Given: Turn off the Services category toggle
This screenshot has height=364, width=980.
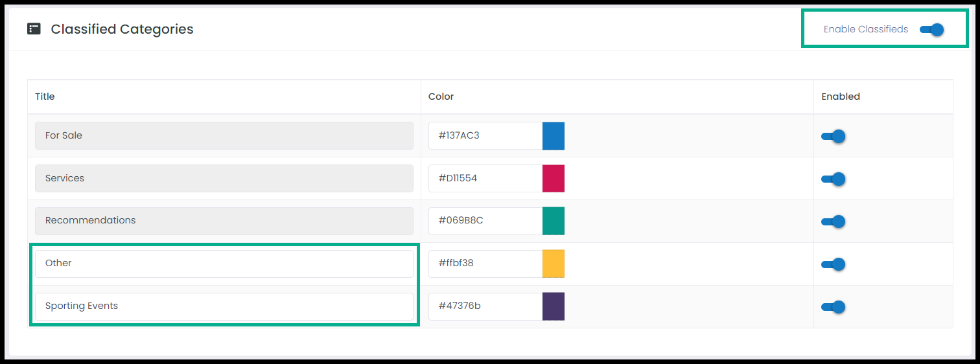Looking at the screenshot, I should click(834, 179).
